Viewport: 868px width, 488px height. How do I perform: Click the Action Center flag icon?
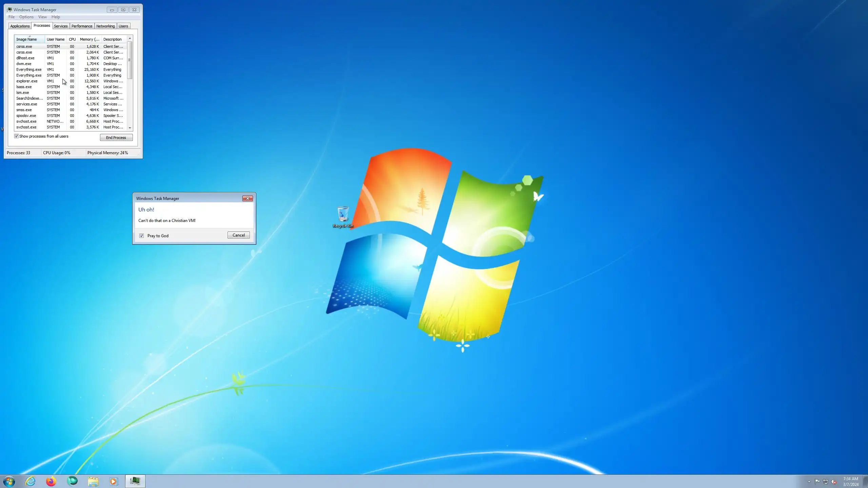pos(817,482)
